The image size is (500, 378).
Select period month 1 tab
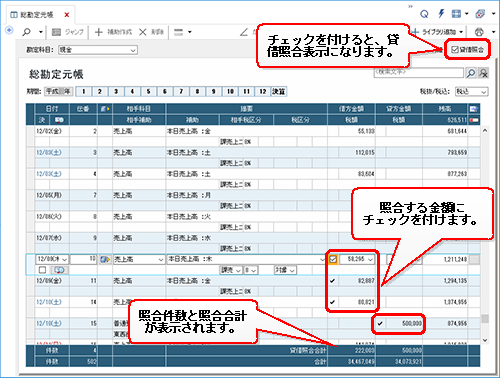(83, 91)
